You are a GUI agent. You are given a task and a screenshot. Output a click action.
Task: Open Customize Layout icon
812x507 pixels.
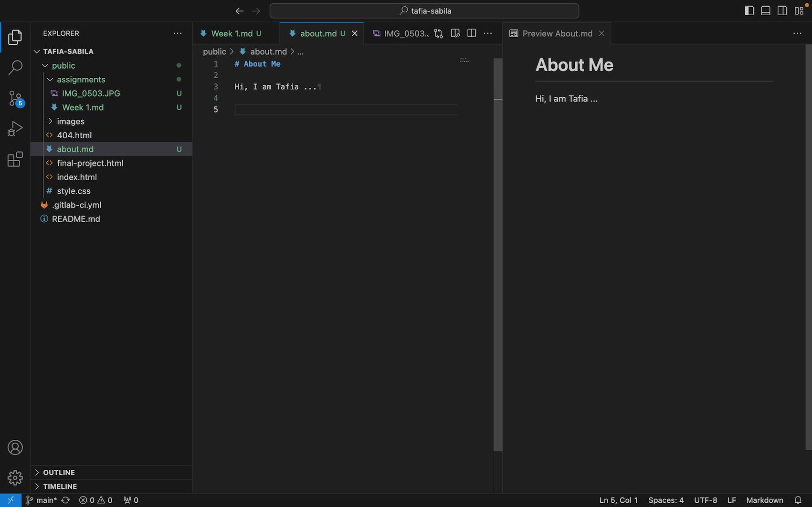click(x=799, y=10)
